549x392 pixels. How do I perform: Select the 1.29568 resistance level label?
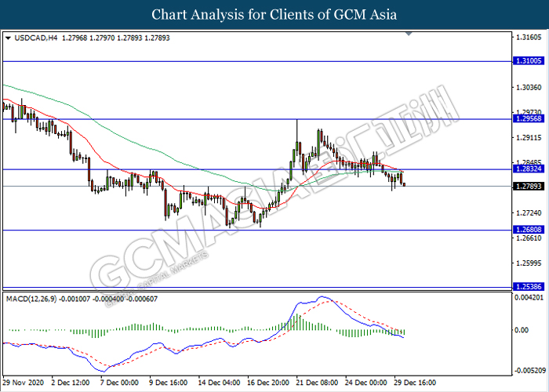tap(529, 118)
